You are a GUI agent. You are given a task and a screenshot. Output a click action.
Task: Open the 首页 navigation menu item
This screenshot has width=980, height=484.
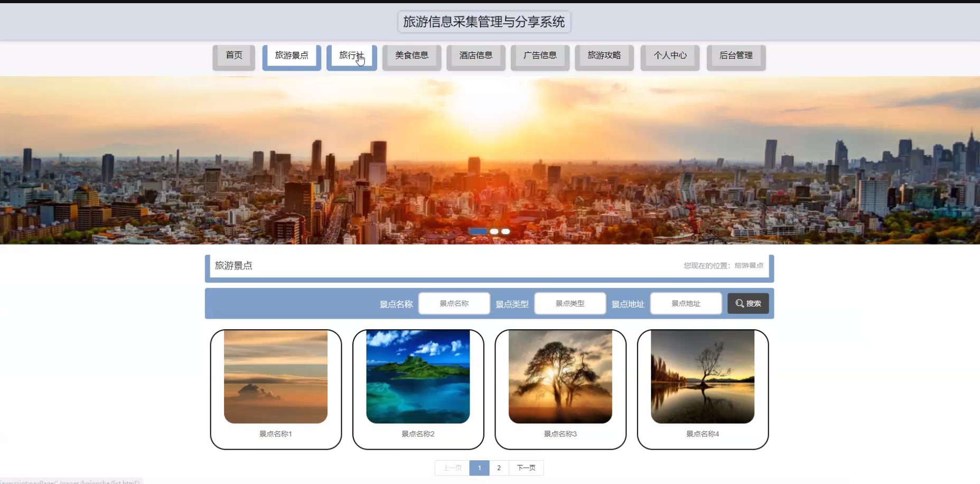(x=234, y=55)
